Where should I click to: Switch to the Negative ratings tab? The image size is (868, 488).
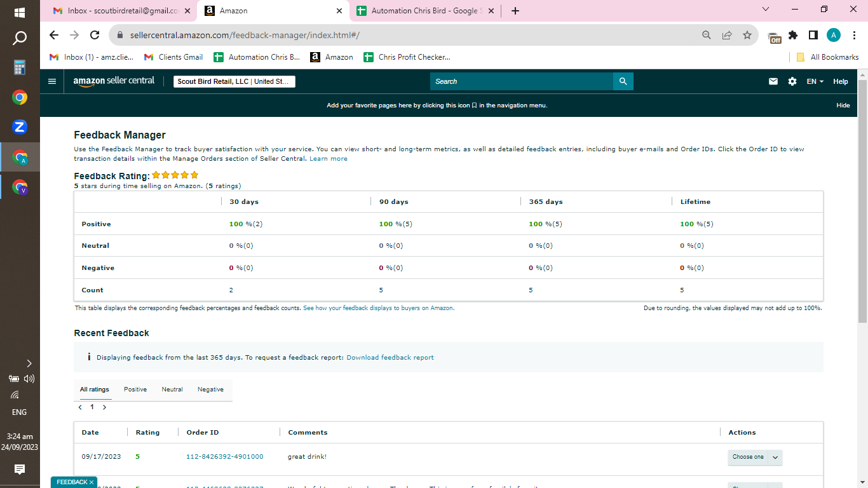click(210, 390)
